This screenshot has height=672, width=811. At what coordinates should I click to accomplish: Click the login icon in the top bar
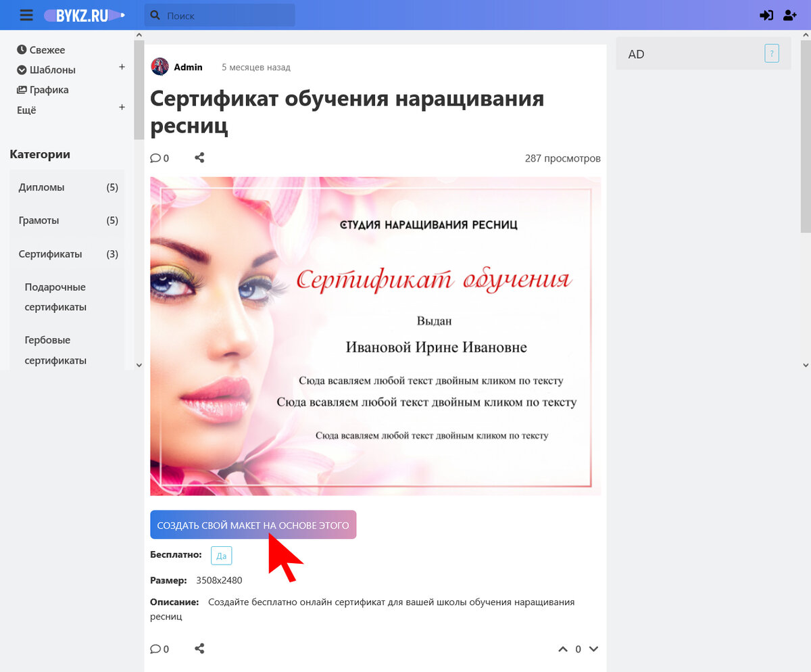[x=766, y=14]
